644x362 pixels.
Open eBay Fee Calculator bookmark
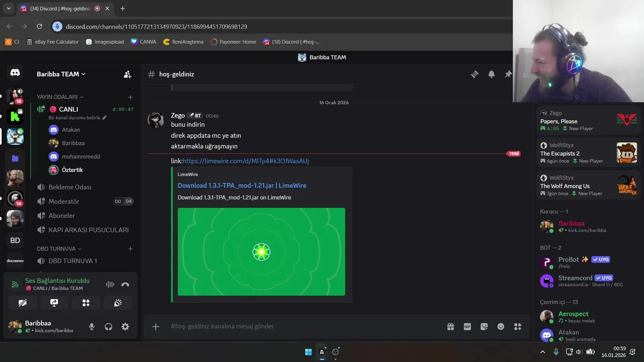click(x=52, y=42)
